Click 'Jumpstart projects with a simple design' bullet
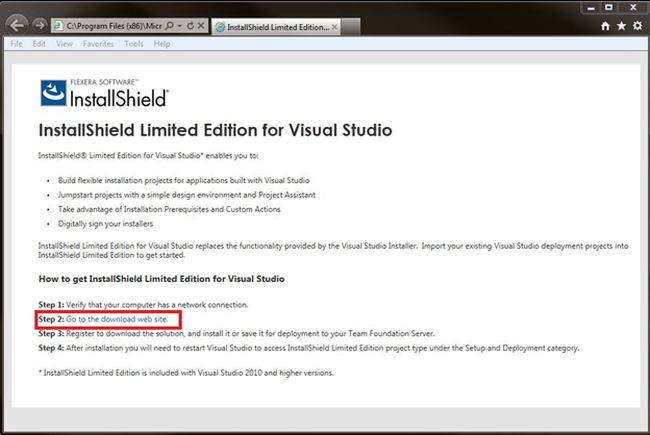Viewport: 650px width, 435px height. click(187, 195)
